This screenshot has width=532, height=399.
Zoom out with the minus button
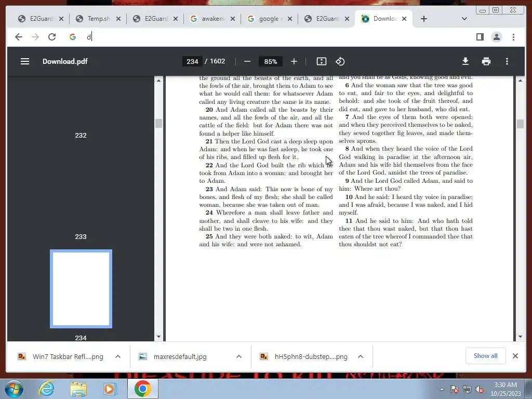(x=247, y=61)
